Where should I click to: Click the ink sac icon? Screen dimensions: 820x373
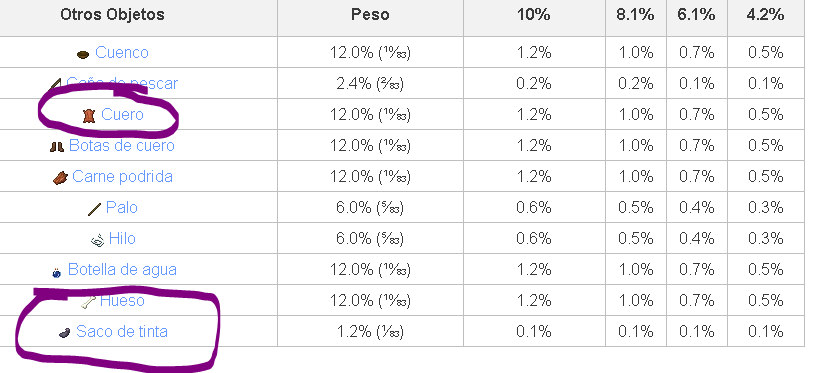point(64,332)
